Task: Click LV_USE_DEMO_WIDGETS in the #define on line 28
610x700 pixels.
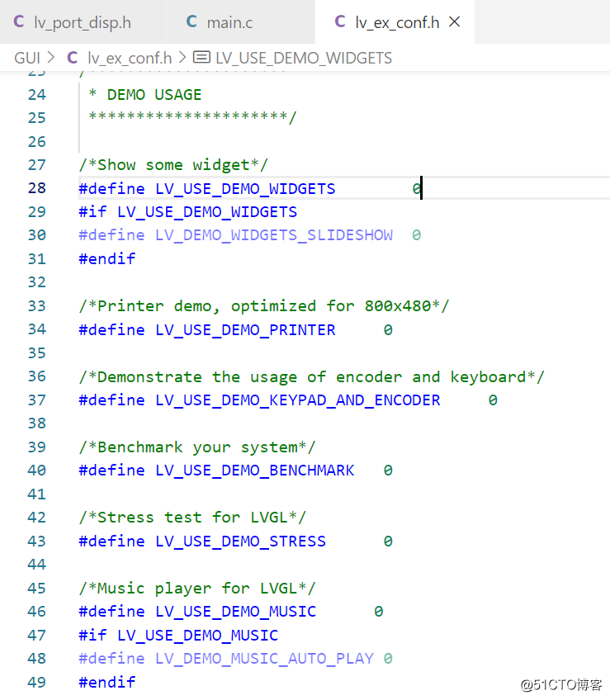Action: (245, 189)
